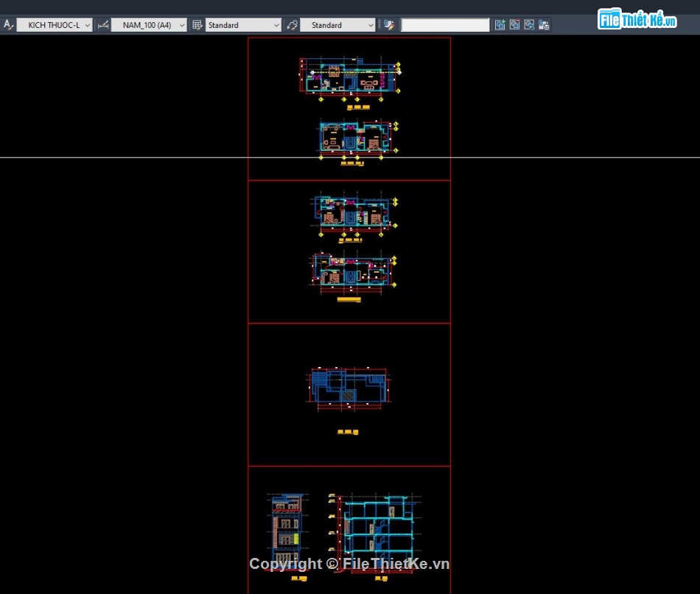
Task: Open the multileader style Standard dropdown
Action: click(x=371, y=25)
